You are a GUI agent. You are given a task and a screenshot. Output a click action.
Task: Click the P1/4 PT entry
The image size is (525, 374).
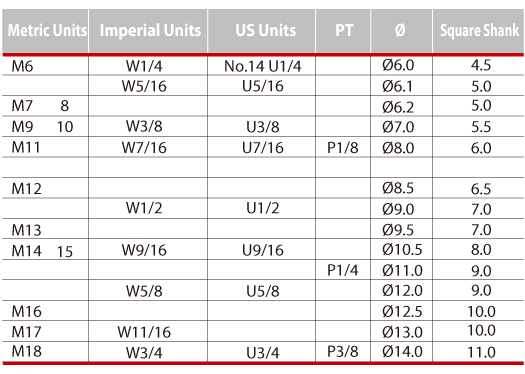click(x=343, y=270)
